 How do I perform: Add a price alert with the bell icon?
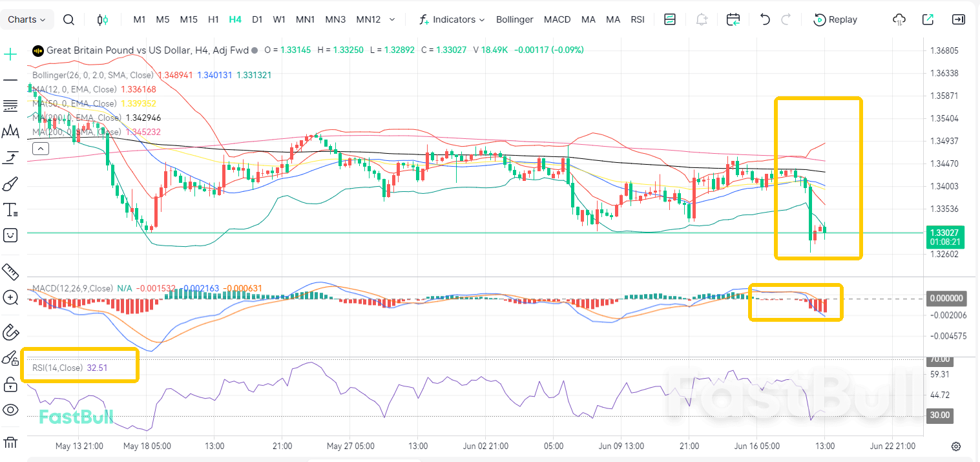(x=702, y=19)
